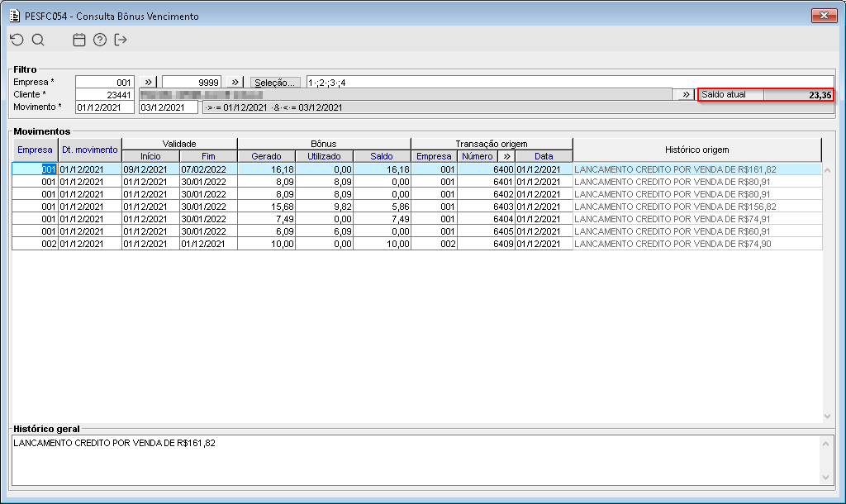Viewport: 846px width, 504px height.
Task: Click Gerado value 15,68
Action: point(267,207)
